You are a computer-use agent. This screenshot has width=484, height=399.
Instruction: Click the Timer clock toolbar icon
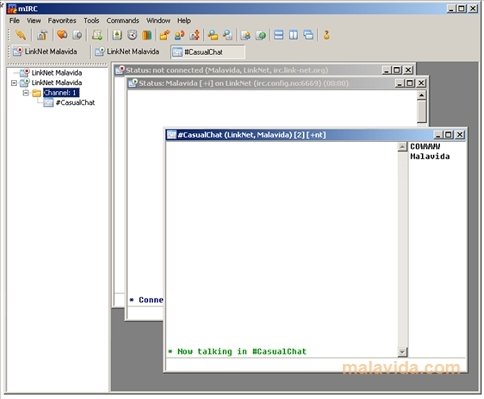(132, 35)
